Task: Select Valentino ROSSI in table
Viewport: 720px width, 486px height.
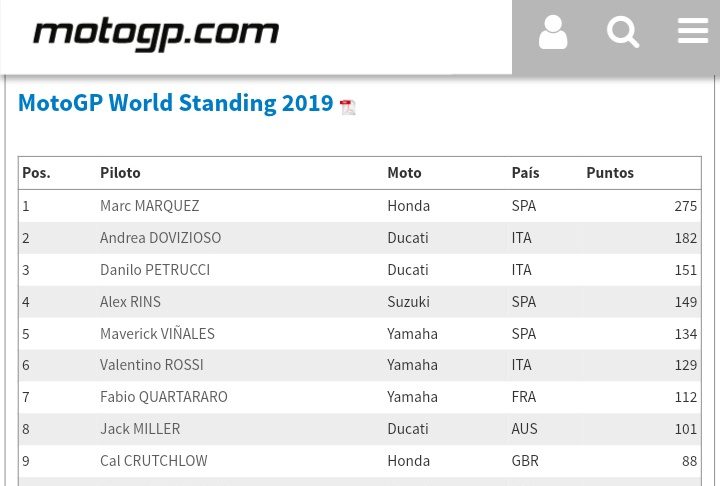Action: tap(151, 365)
